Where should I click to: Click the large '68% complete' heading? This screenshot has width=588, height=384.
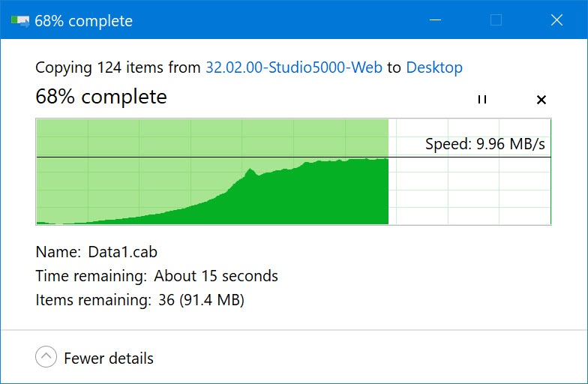point(101,97)
